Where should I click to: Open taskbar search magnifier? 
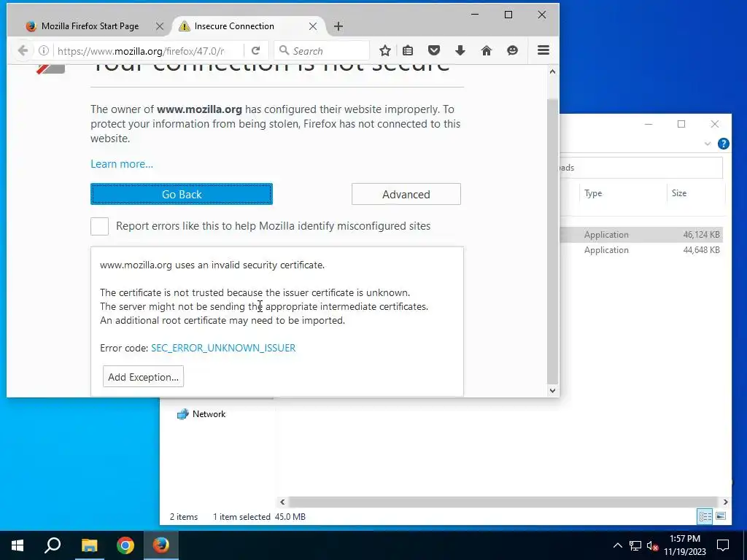pos(53,545)
